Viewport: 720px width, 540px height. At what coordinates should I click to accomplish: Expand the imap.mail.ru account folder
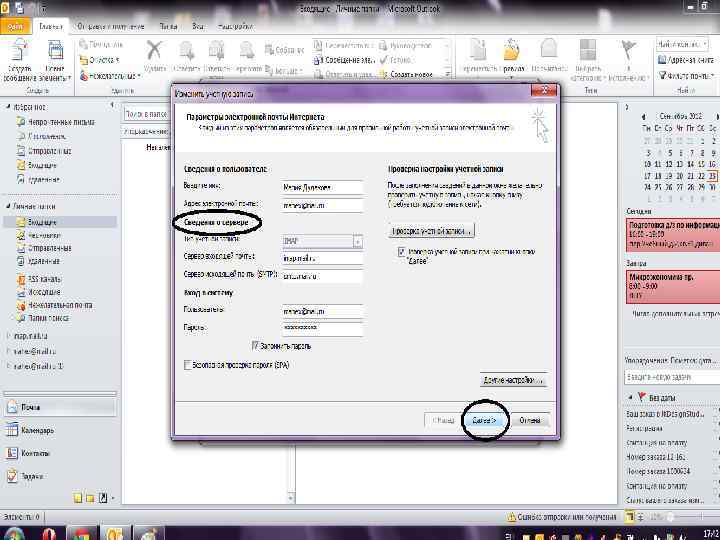click(8, 336)
